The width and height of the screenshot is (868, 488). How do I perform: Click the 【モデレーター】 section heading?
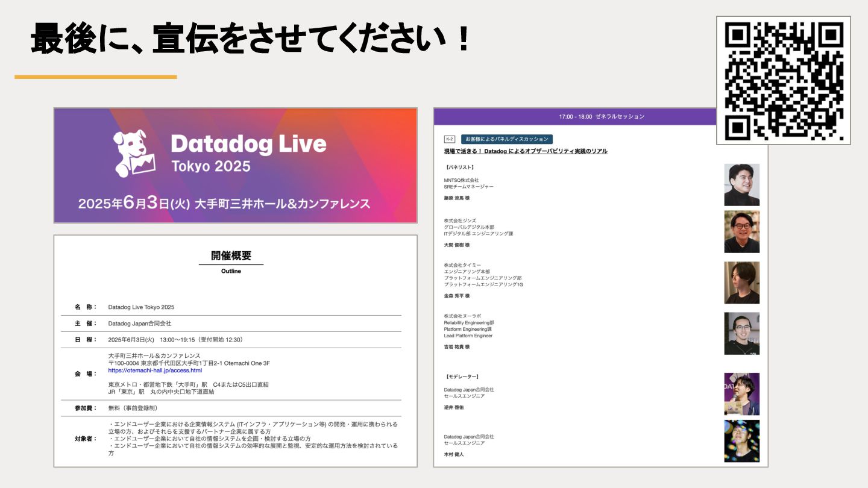(x=462, y=377)
